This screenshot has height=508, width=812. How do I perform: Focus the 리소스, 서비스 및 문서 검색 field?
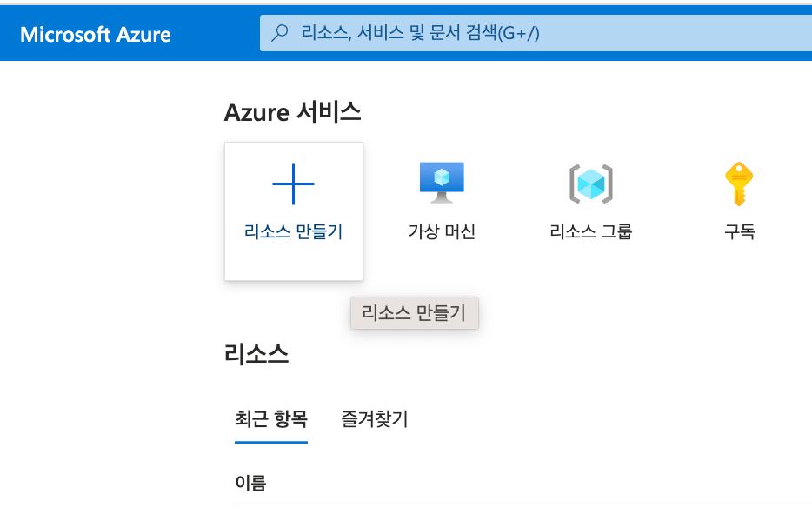536,33
